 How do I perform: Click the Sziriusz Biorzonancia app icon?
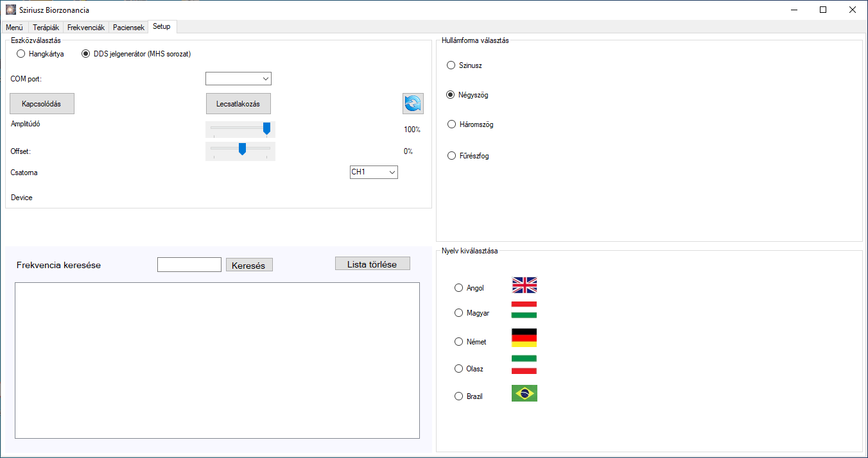pos(10,10)
